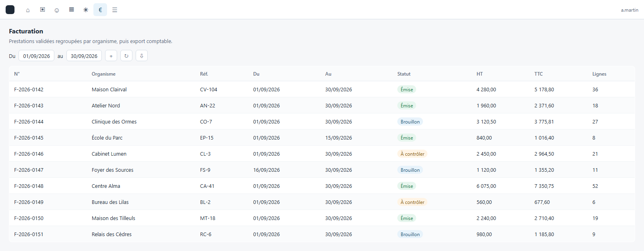Image resolution: width=644 pixels, height=251 pixels.
Task: Open the grid calendar nav icon
Action: point(71,10)
